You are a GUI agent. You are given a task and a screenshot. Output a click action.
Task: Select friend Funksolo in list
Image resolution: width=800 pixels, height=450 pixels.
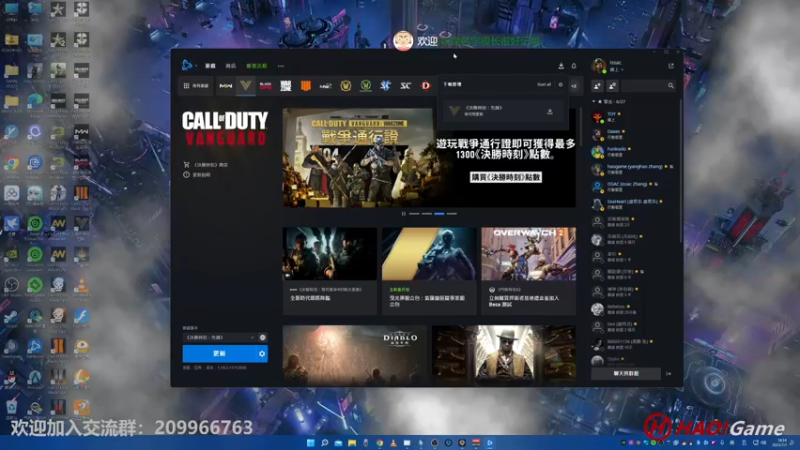(x=634, y=152)
